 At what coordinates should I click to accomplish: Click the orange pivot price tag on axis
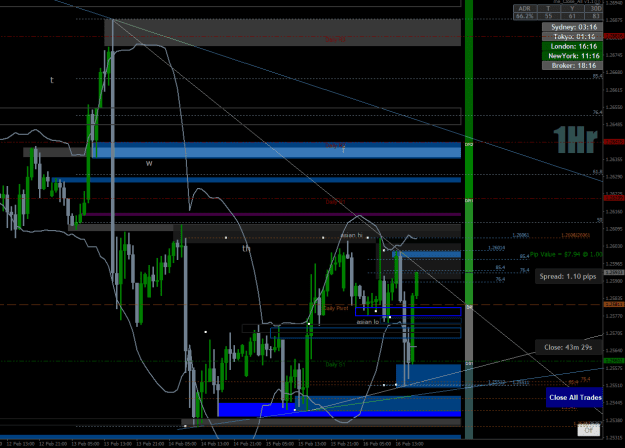tap(614, 305)
